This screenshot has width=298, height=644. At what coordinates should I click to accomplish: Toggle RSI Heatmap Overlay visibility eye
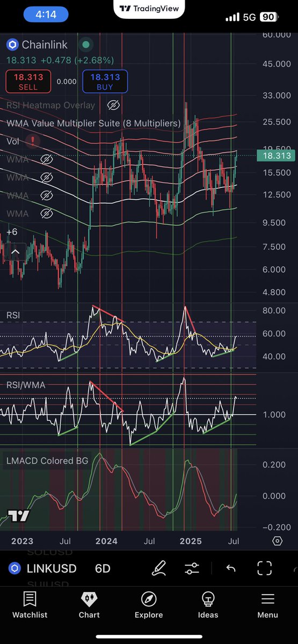coord(113,105)
